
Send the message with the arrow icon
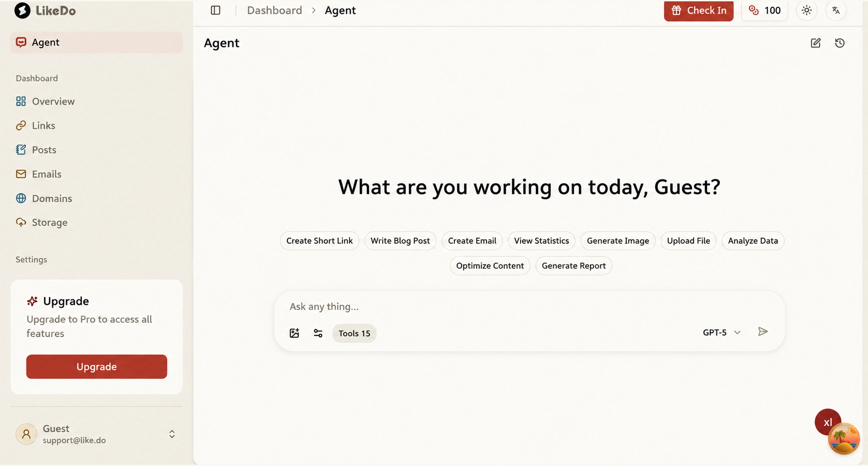tap(762, 331)
